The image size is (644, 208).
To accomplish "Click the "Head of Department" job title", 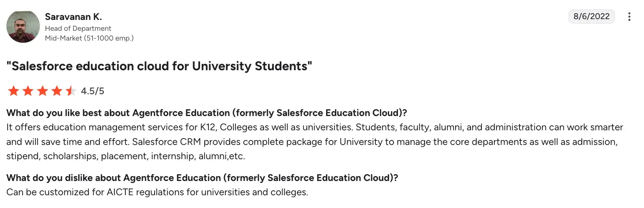I will (78, 29).
